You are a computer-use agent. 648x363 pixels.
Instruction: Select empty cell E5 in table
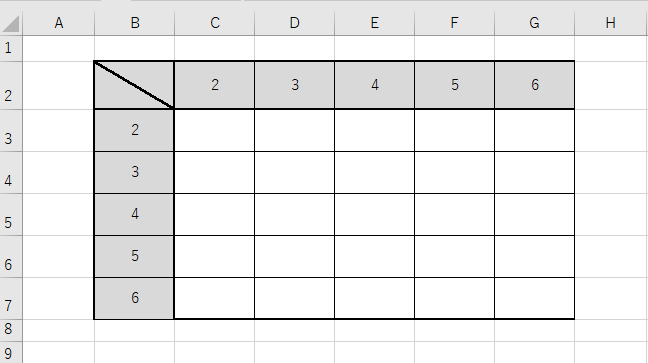[374, 214]
